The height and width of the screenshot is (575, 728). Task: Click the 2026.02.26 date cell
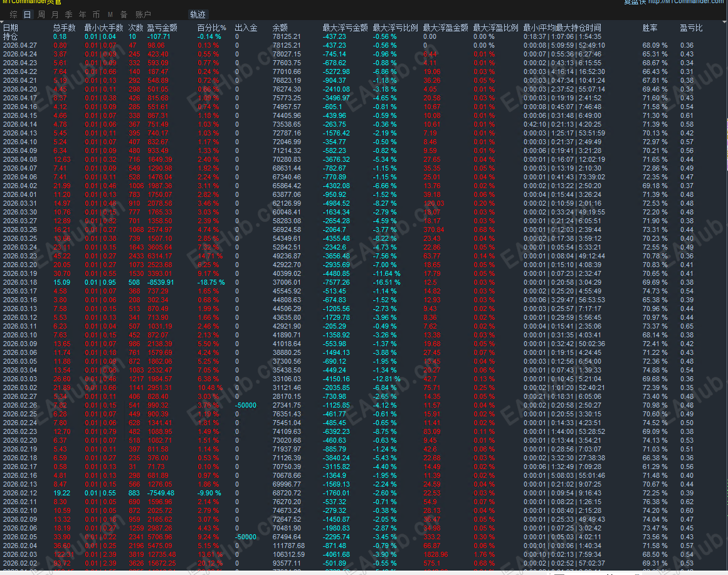point(20,406)
